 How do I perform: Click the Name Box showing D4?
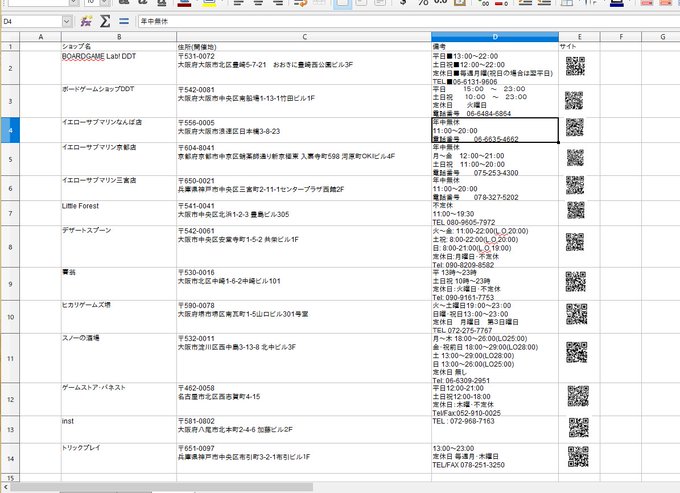(32, 21)
